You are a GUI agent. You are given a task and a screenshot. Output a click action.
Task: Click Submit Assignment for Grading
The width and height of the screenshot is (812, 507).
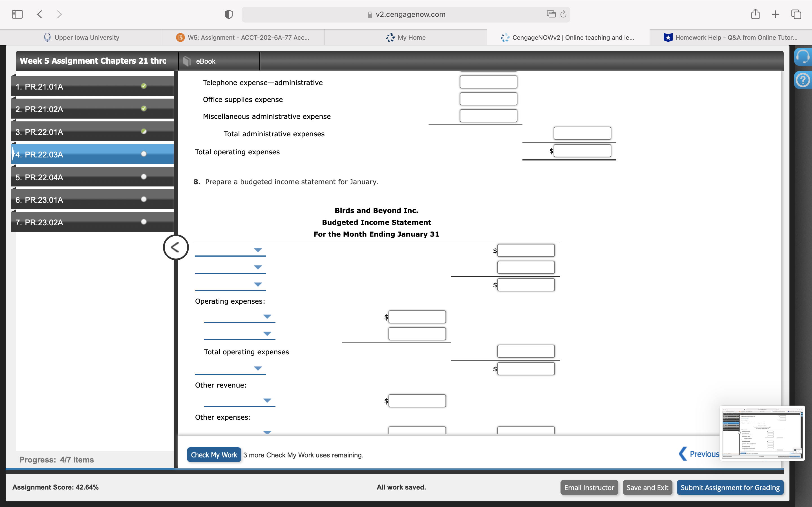730,488
